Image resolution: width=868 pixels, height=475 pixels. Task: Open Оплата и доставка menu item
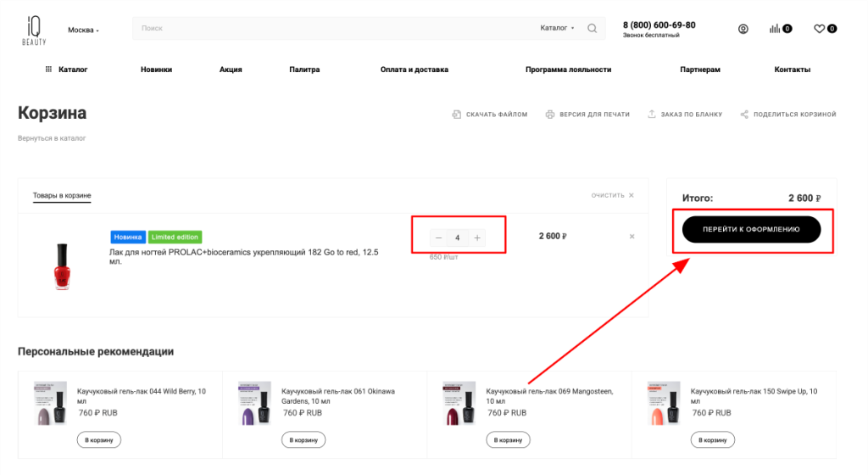pos(414,70)
